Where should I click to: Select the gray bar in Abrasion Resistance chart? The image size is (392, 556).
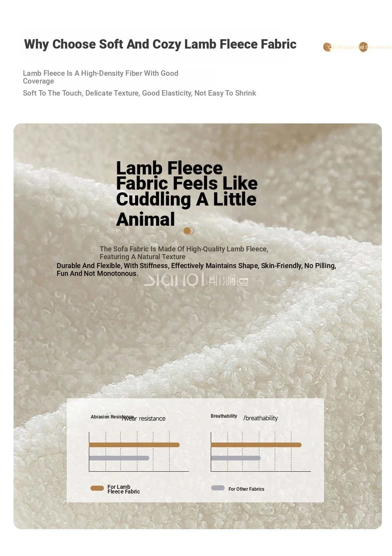click(119, 458)
